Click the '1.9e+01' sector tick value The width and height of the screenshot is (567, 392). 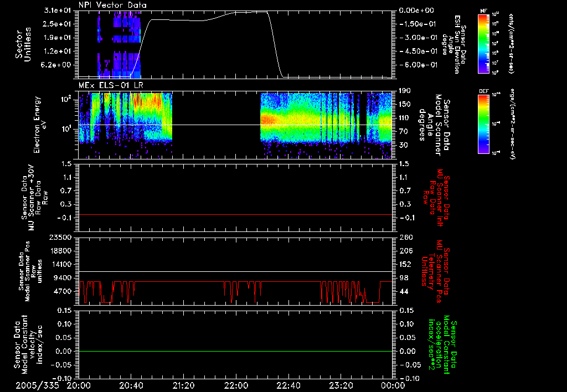click(x=58, y=38)
